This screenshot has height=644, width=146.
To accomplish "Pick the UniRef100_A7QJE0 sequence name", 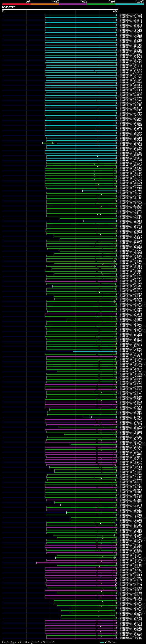I will (x=131, y=90).
